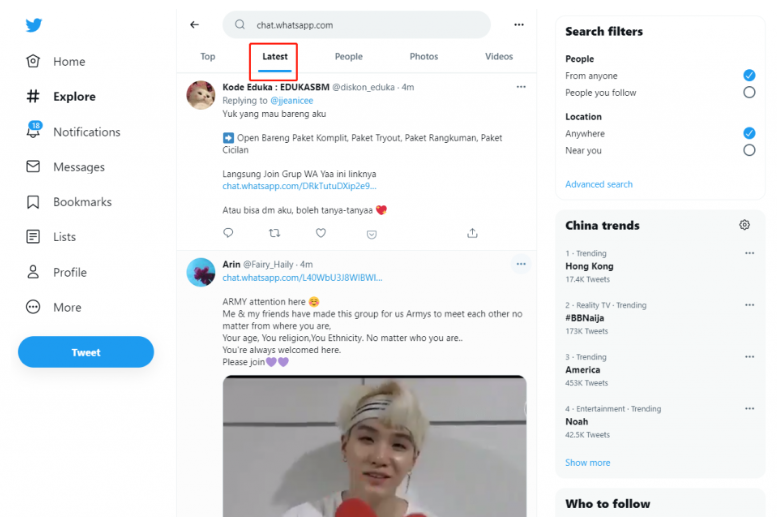Open the America trending topic
This screenshot has width=777, height=528.
coord(583,370)
